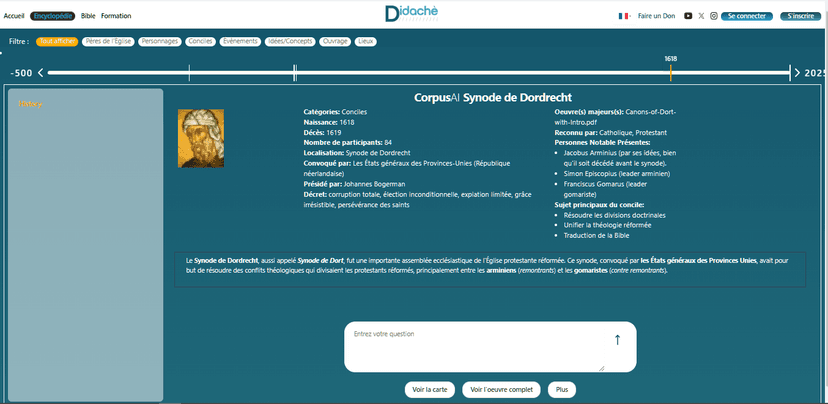Open the X (Twitter) social icon

click(700, 16)
